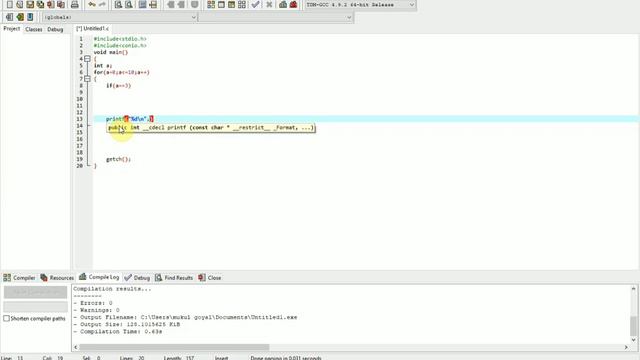Open the Compiler bottom panel tab

[x=19, y=278]
